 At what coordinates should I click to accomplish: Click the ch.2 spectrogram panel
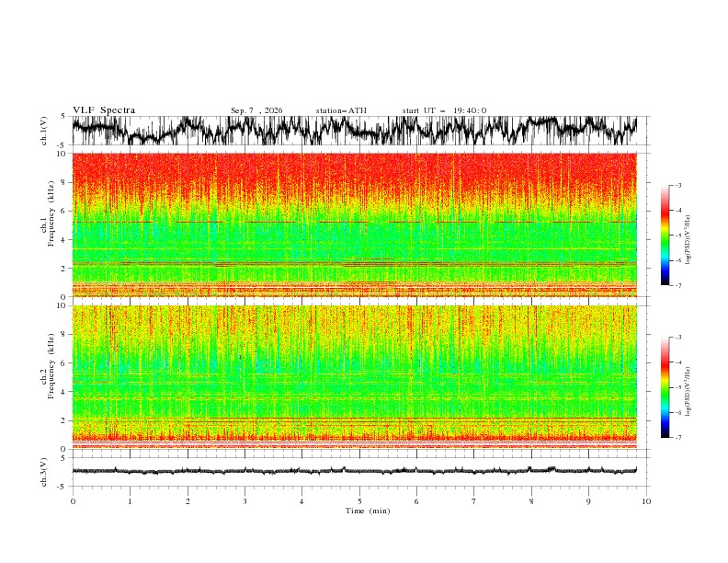tap(355, 377)
